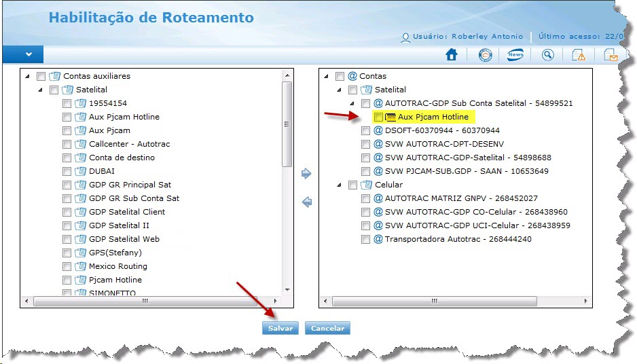
Task: Click icon beside 19554154 account
Action: pos(80,103)
